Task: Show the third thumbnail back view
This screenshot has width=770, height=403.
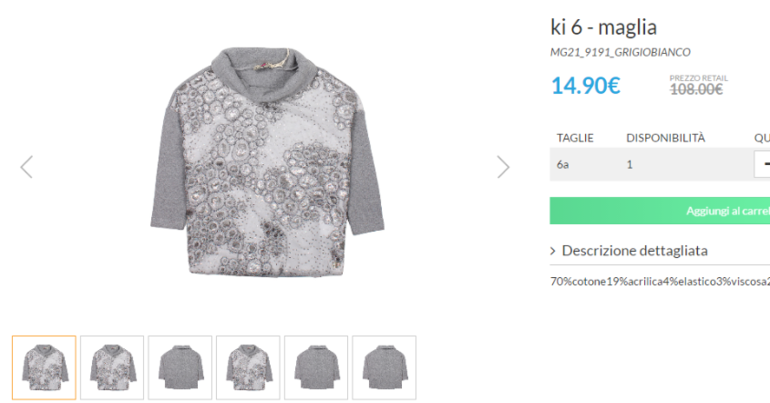Action: click(x=180, y=367)
